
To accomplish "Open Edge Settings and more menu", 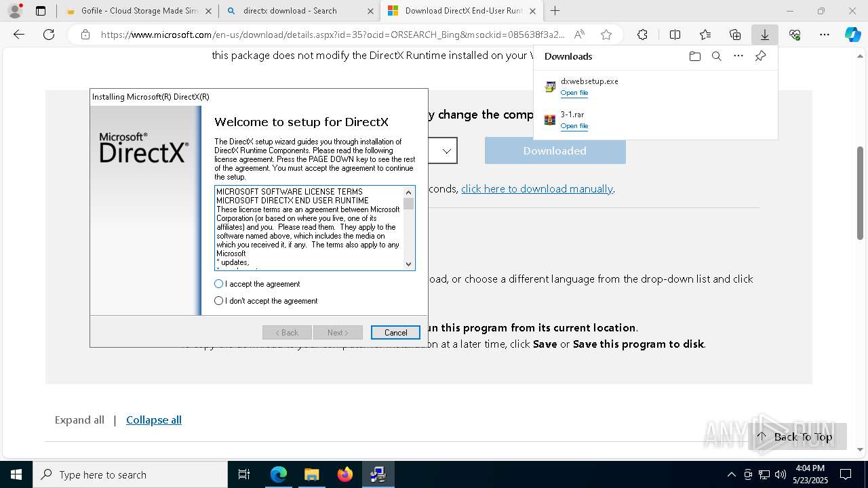I will point(825,35).
